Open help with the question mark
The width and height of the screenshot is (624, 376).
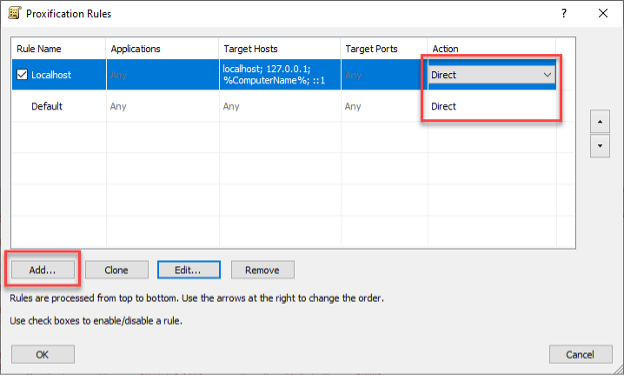click(564, 13)
